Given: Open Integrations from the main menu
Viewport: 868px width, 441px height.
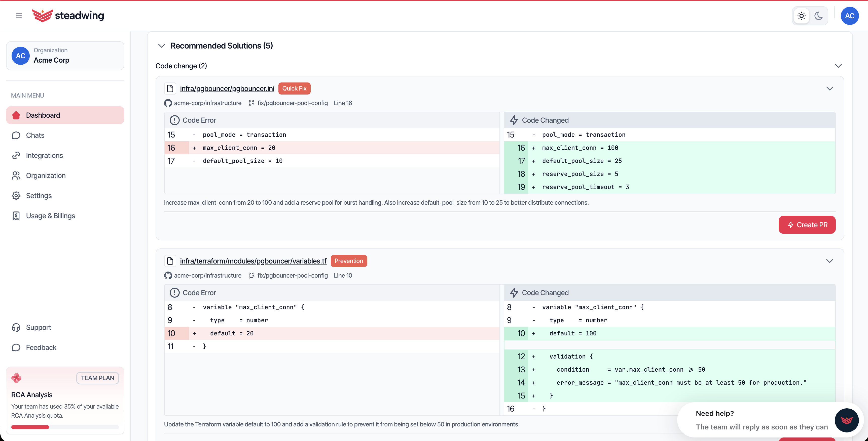Looking at the screenshot, I should click(x=44, y=155).
